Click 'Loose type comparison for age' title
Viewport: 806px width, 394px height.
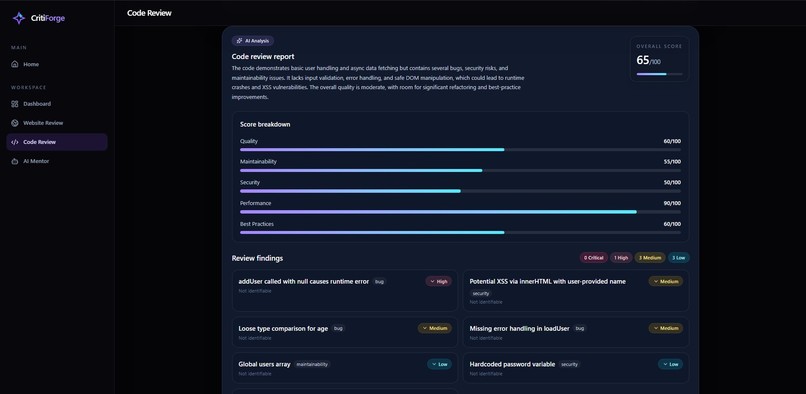pyautogui.click(x=283, y=329)
